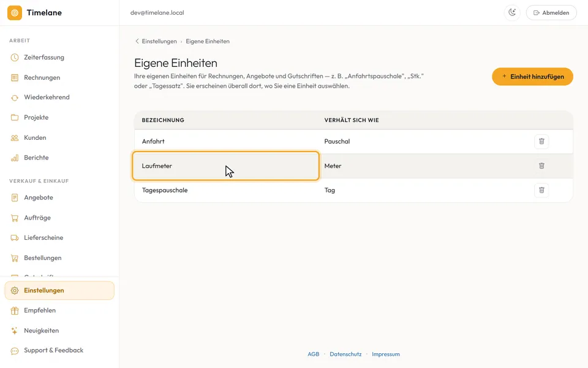Click the Zeiterfassung clock icon
Image resolution: width=588 pixels, height=368 pixels.
[15, 58]
